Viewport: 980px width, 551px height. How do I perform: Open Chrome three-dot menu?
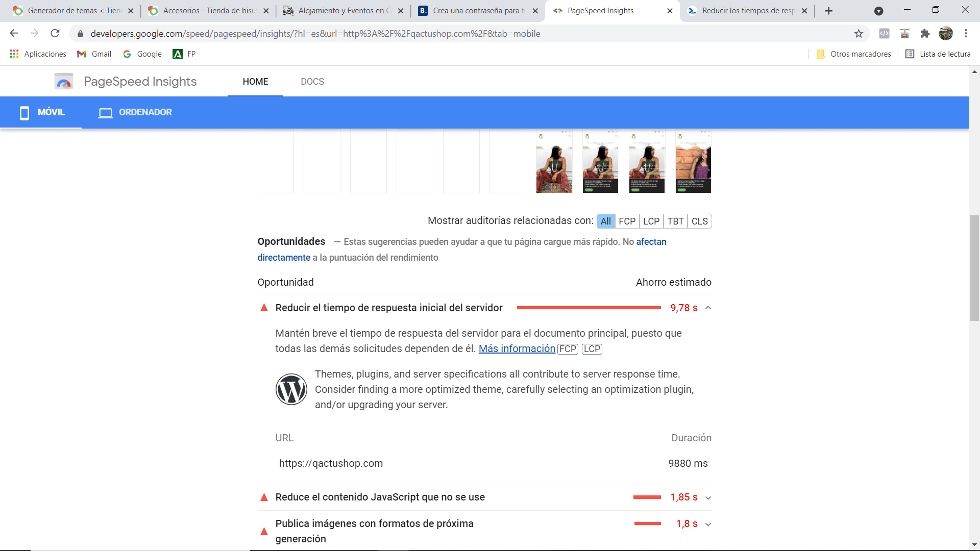click(966, 34)
